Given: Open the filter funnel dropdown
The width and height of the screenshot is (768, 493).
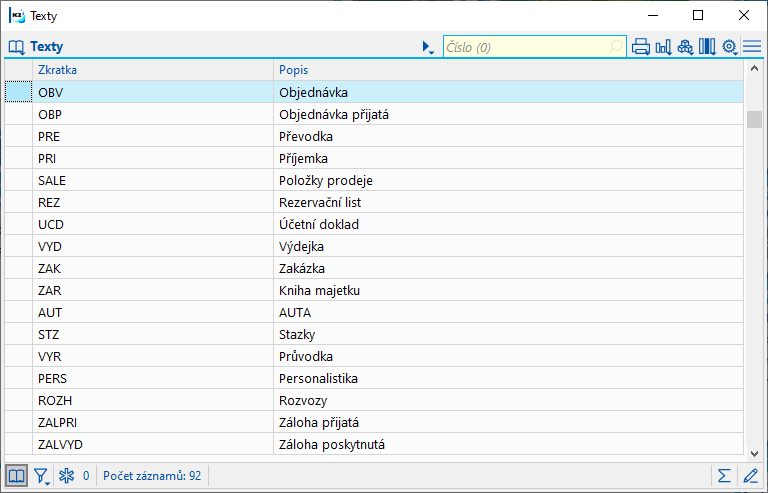Looking at the screenshot, I should 42,475.
